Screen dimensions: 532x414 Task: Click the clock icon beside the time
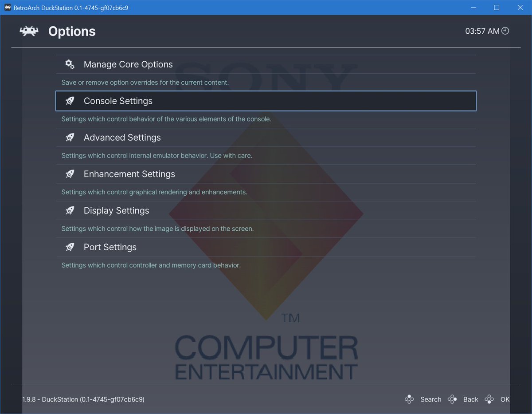pyautogui.click(x=505, y=31)
